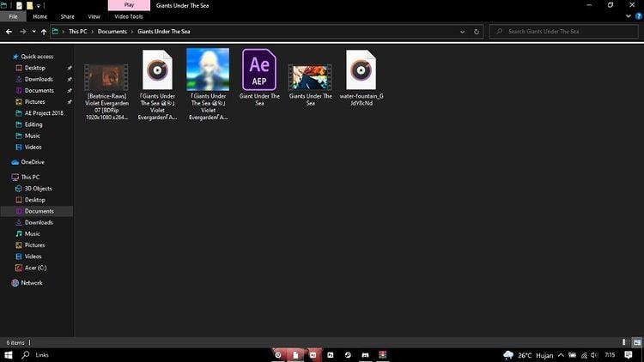Open the Giant Under The Sea AEP project file
The image size is (644, 362).
coord(259,77)
